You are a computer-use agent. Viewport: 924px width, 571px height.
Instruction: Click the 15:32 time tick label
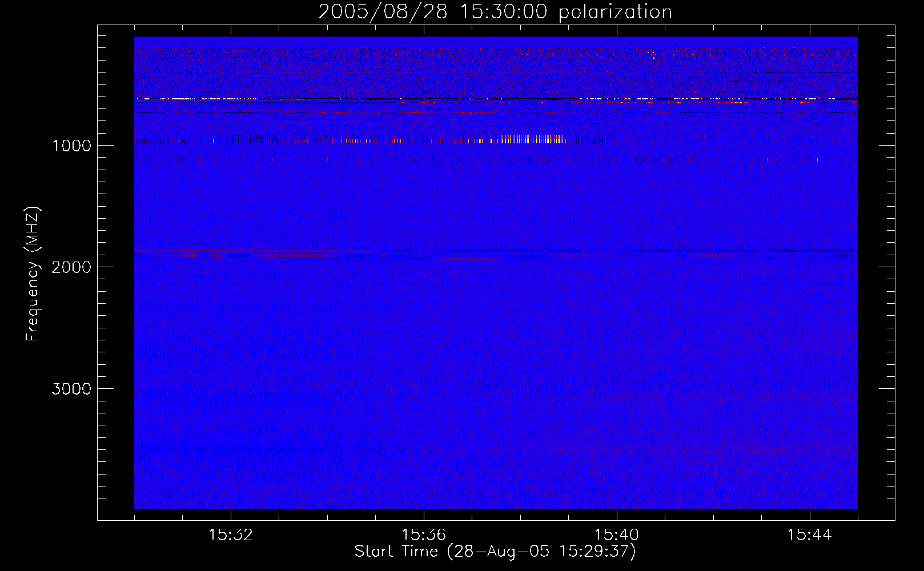coord(231,535)
